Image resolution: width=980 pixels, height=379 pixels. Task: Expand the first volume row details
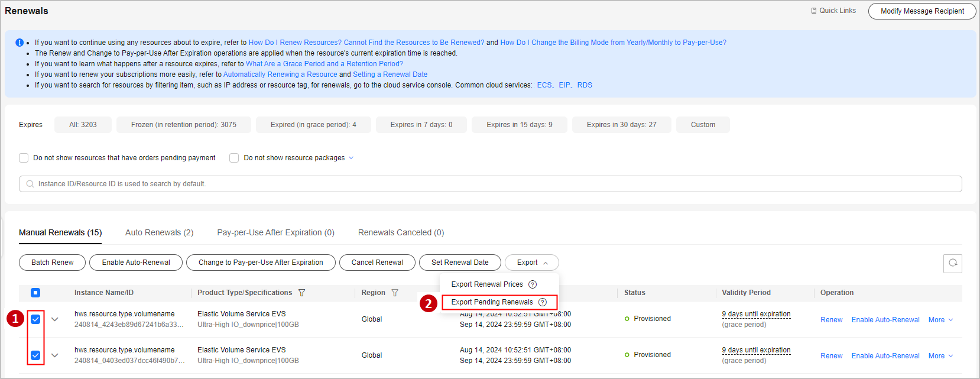pyautogui.click(x=55, y=319)
